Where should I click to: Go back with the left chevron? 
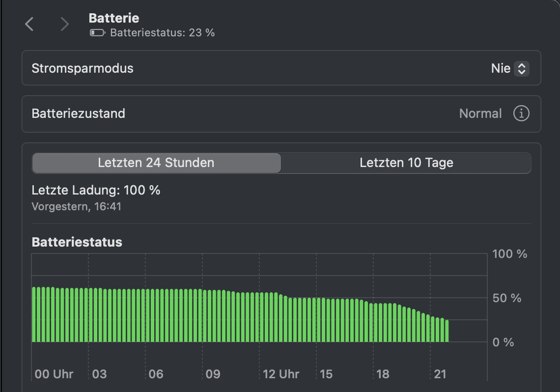(x=29, y=24)
